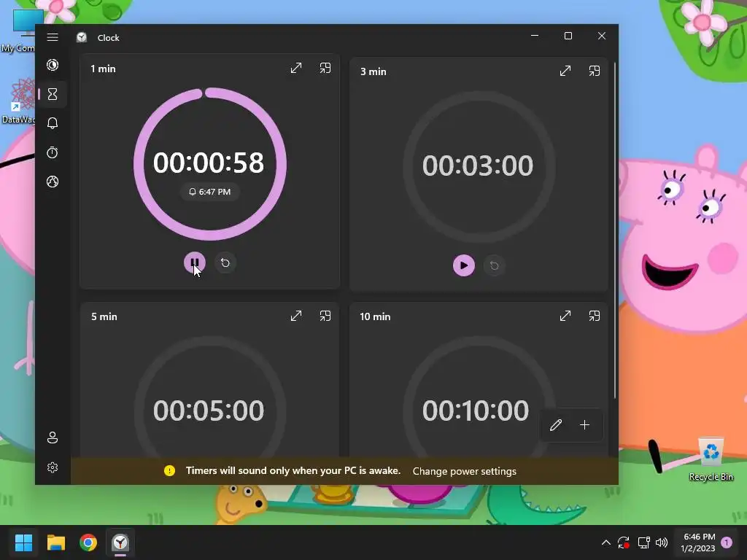Open the volume speaker tray icon

(661, 542)
